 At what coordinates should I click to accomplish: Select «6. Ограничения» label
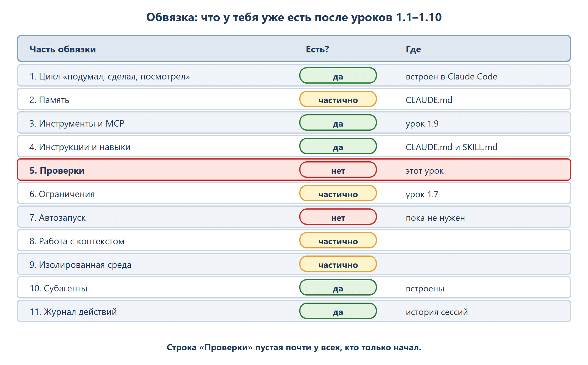coord(62,194)
